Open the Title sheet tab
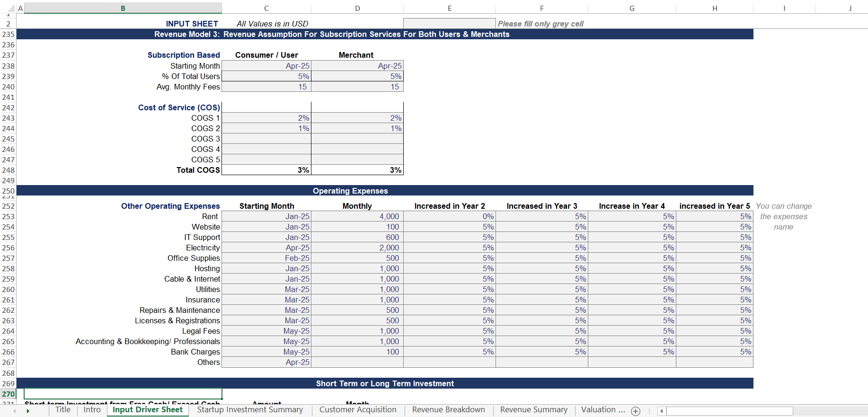868x417 pixels. (x=63, y=410)
